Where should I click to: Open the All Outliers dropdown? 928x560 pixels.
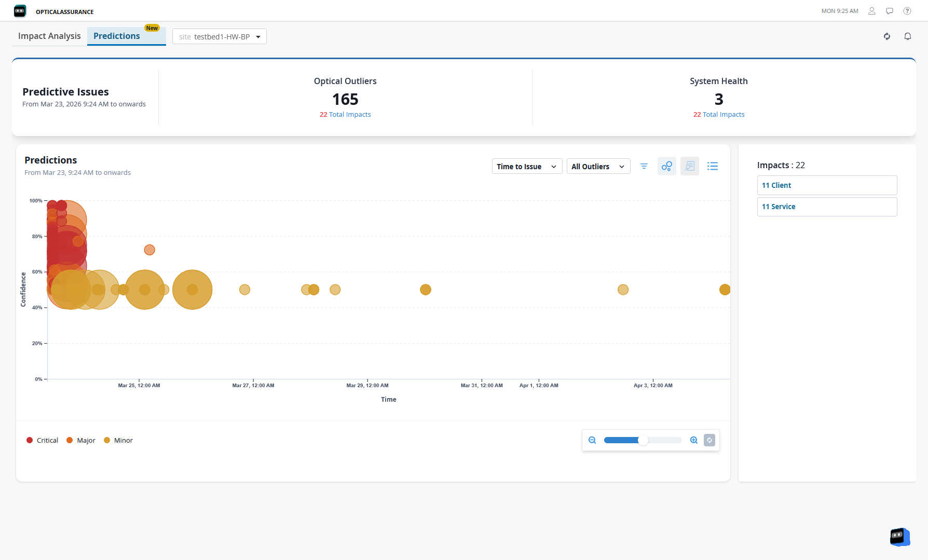598,166
